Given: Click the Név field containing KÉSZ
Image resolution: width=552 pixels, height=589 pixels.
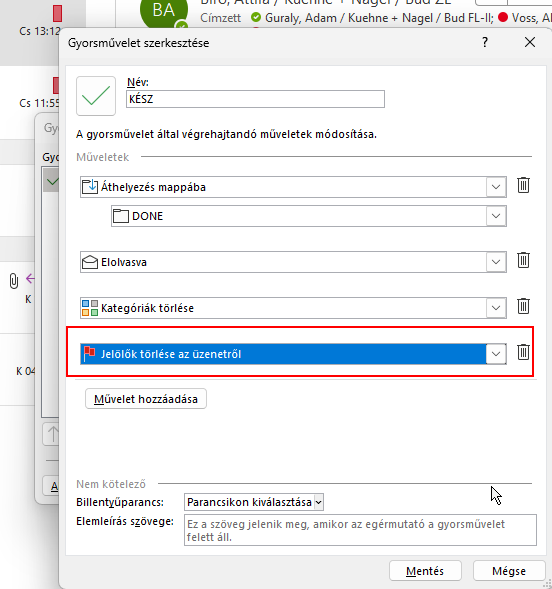Looking at the screenshot, I should (x=255, y=99).
